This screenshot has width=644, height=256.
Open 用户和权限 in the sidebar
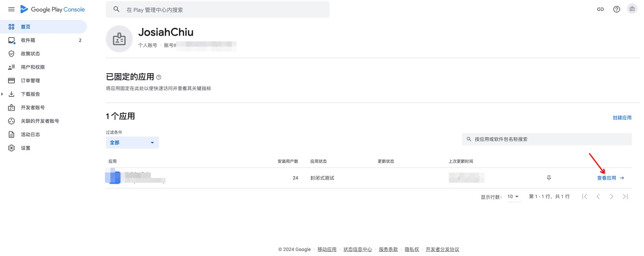coord(44,67)
